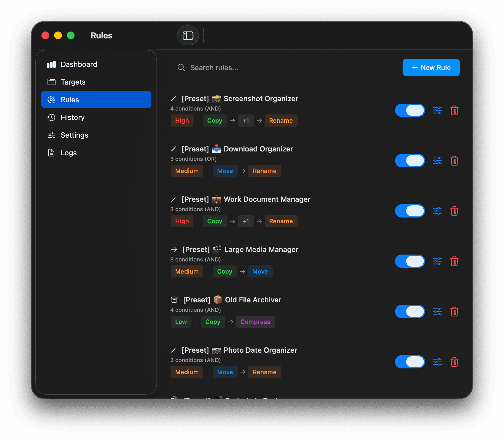Expand the +1 actions badge under Screenshot Organizer
Viewport: 504px width, 440px height.
[x=246, y=121]
